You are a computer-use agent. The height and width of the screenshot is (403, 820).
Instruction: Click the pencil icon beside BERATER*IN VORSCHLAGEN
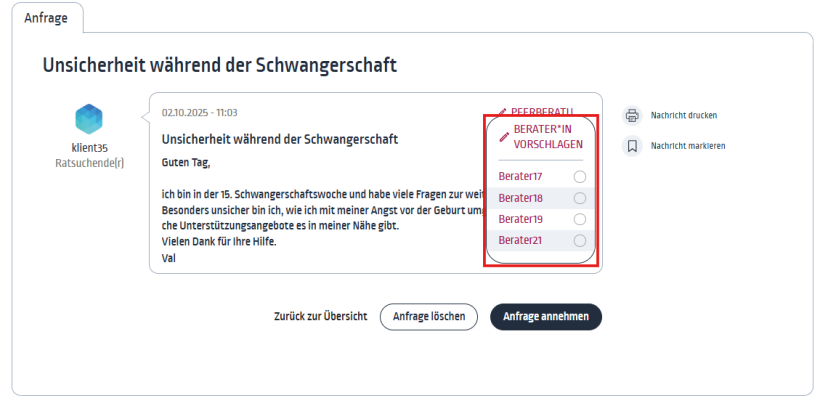tap(504, 137)
